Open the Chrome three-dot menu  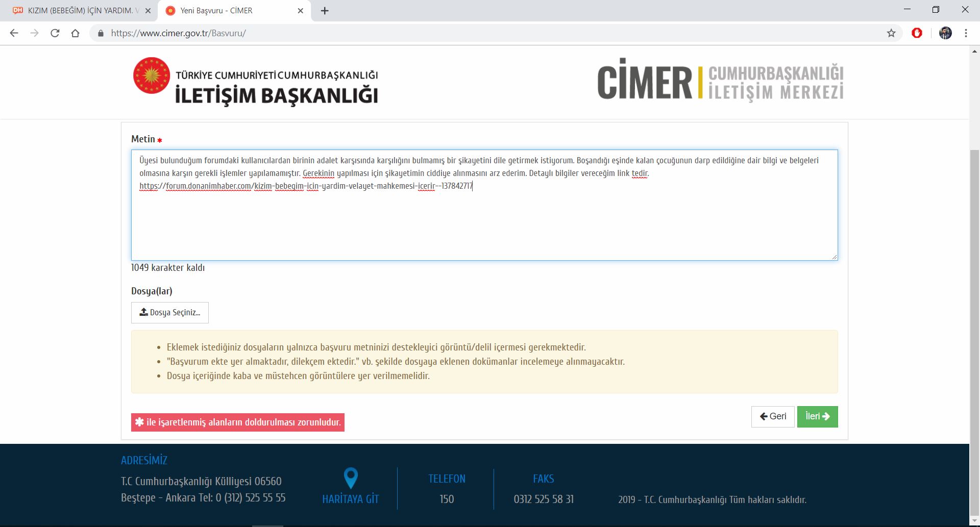pos(966,33)
